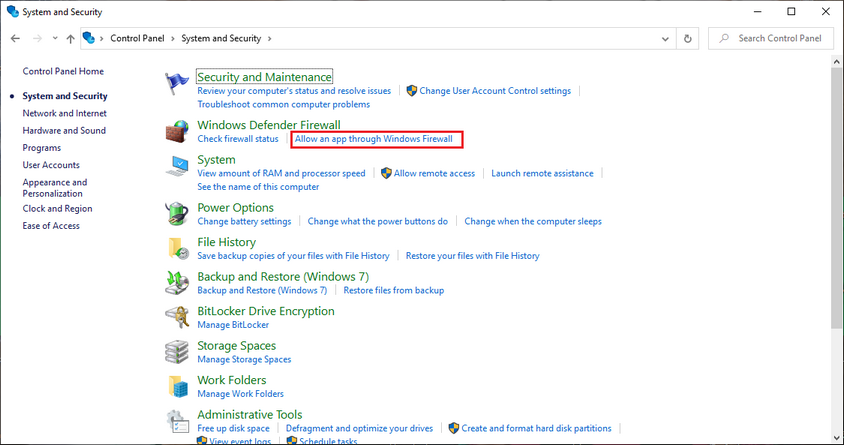Open the Work Folders icon
This screenshot has height=445, width=844.
[178, 386]
